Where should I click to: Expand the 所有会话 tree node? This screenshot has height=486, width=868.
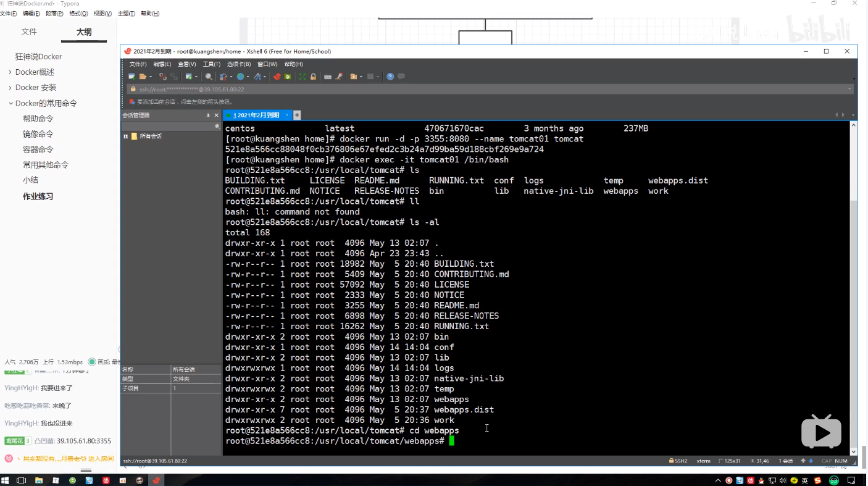[x=125, y=136]
